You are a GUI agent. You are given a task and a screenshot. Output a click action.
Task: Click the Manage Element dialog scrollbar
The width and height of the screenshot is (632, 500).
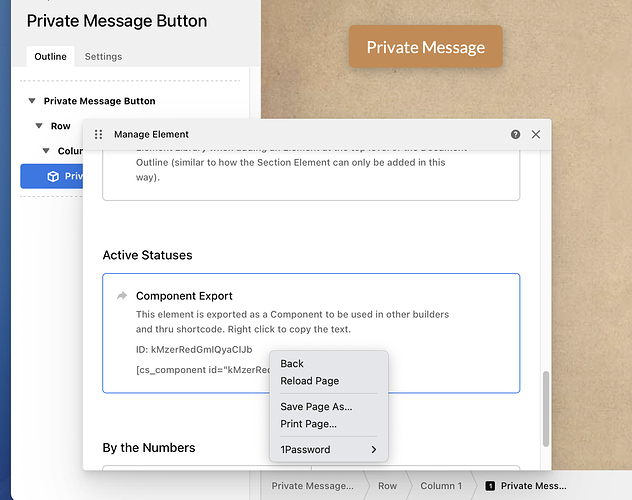[545, 410]
